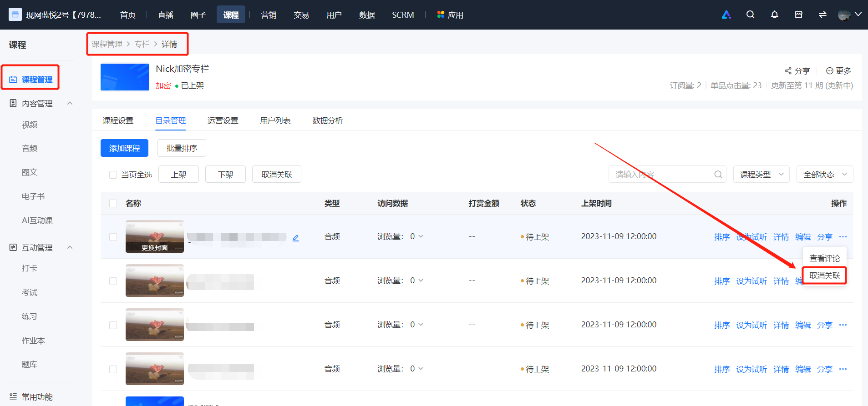The height and width of the screenshot is (406, 868).
Task: Open the store icon in header
Action: coord(798,15)
